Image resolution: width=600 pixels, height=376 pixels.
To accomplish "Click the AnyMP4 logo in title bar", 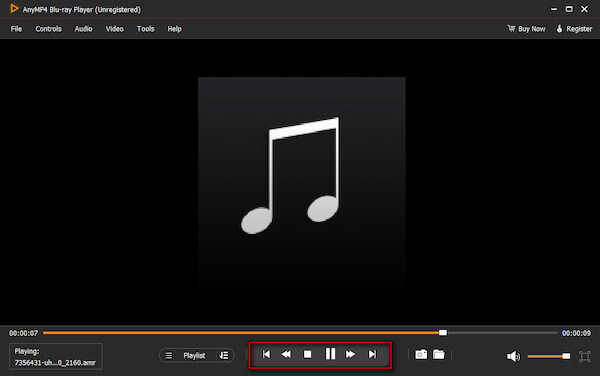I will tap(14, 9).
